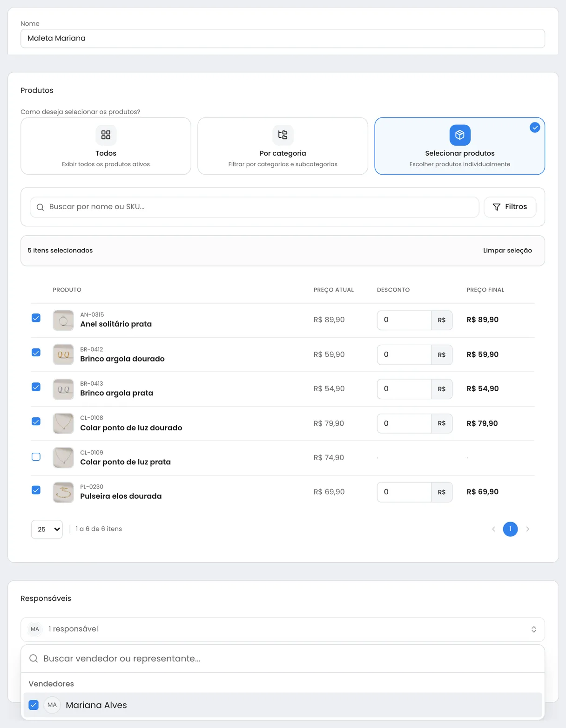Click the MA avatar in Responsáveis field
The height and width of the screenshot is (728, 566).
tap(35, 629)
